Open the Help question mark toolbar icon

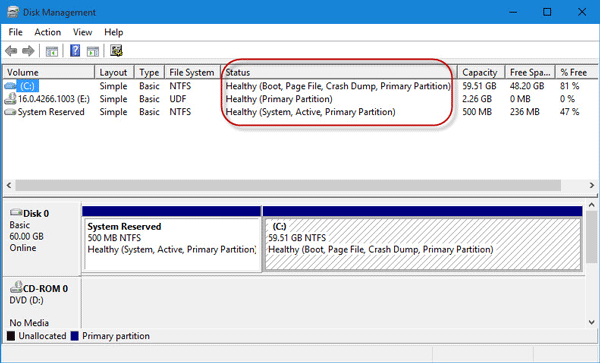pos(75,50)
